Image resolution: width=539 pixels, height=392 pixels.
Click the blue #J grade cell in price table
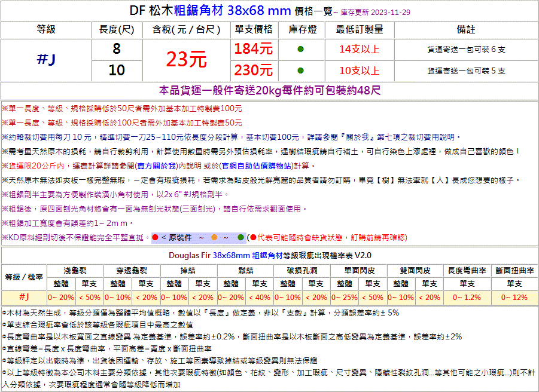pos(46,60)
